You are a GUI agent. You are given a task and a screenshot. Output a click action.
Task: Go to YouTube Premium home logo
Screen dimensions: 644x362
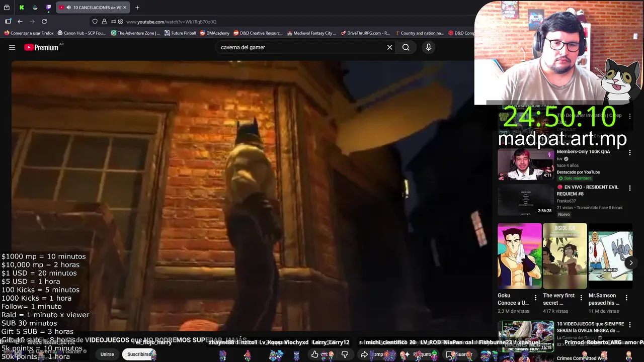[x=41, y=47]
